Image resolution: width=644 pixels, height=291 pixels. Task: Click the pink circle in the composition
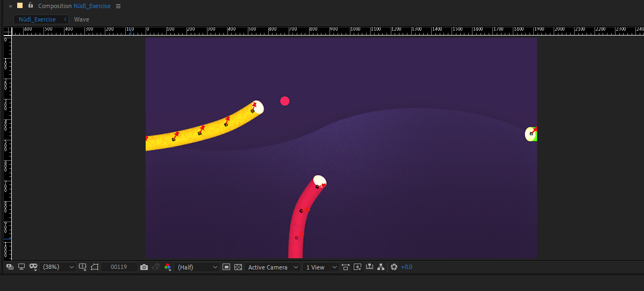point(284,101)
